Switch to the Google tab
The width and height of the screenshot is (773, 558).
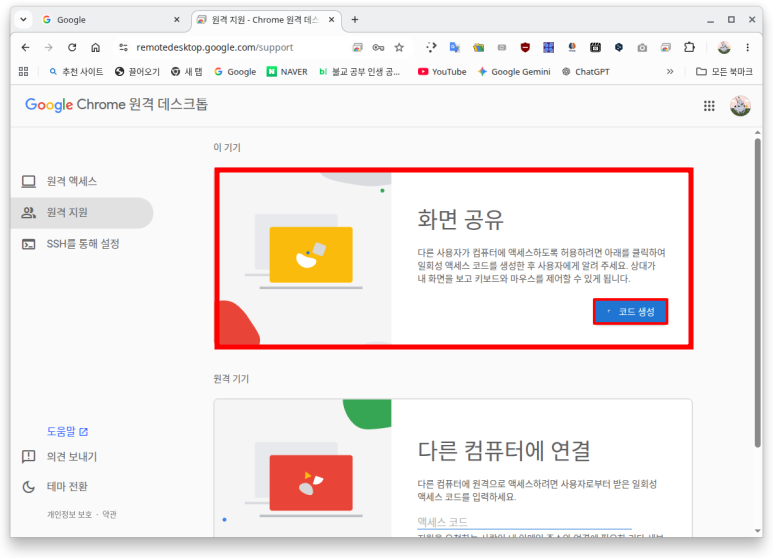click(111, 20)
